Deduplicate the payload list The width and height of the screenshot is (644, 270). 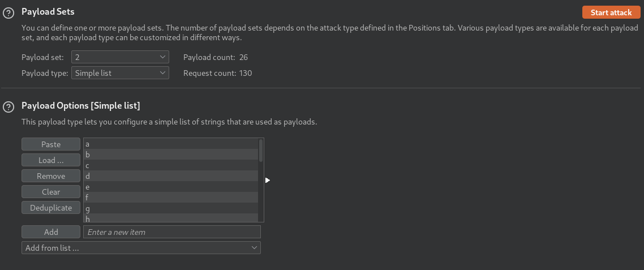(x=51, y=208)
